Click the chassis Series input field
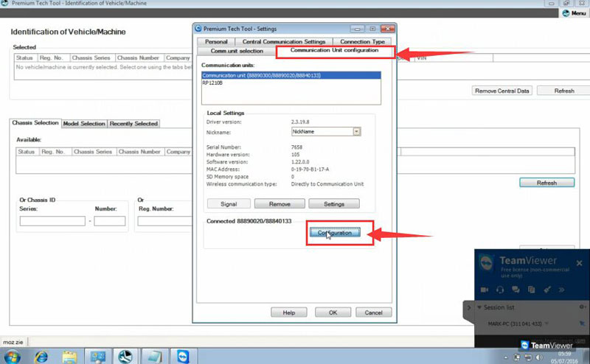Viewport: 590px width, 364px height. [x=52, y=221]
